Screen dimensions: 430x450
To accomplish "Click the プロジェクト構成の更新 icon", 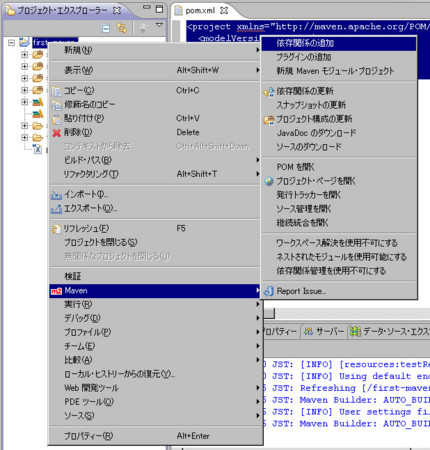I will click(269, 120).
